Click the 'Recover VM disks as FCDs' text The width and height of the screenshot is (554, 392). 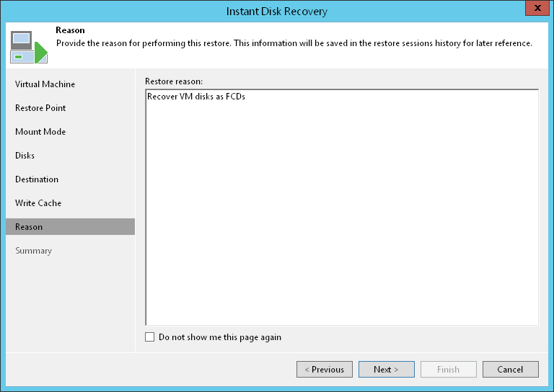(195, 97)
